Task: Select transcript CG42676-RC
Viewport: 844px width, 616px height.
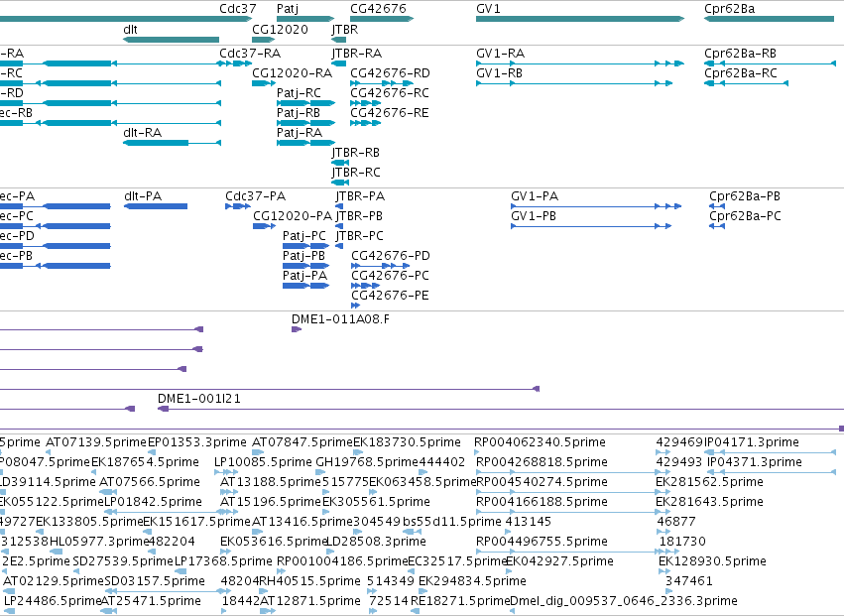Action: (390, 92)
